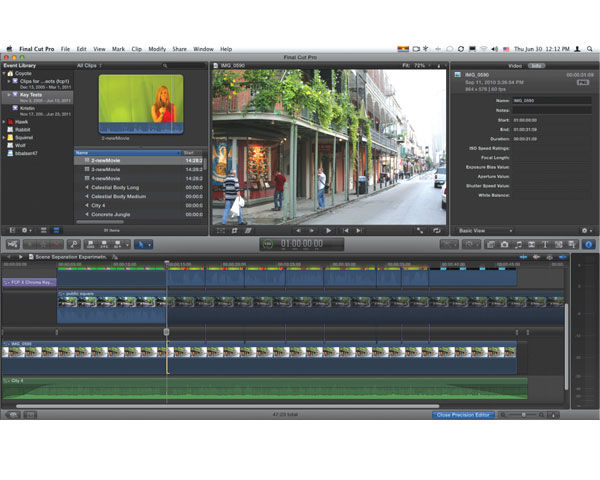Image resolution: width=600 pixels, height=480 pixels.
Task: Play the clip in the Viewer
Action: tap(328, 230)
